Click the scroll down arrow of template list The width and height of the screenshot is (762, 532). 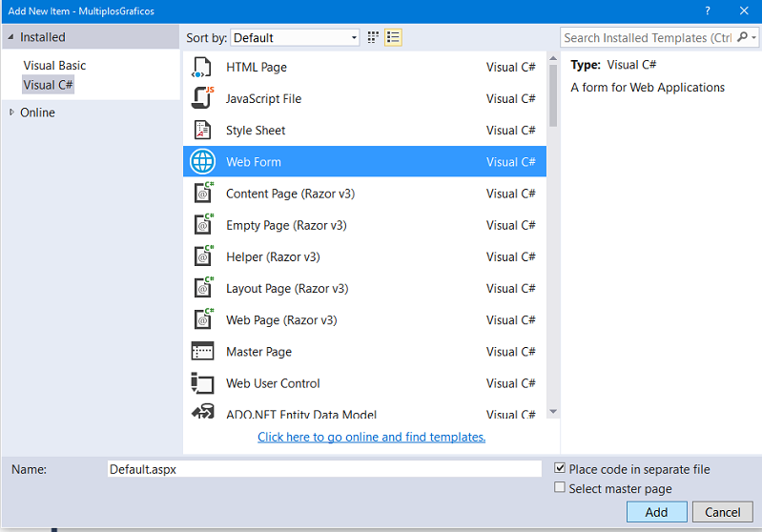[x=553, y=412]
